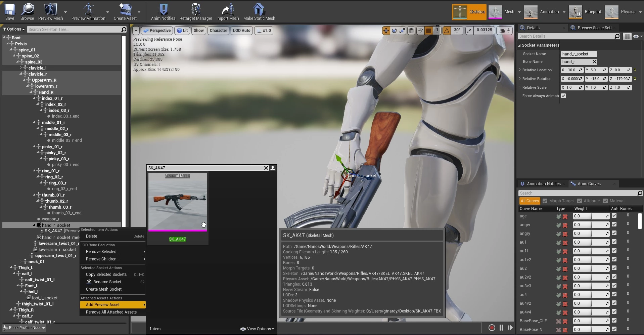Screen dimensions: 644x335
Task: Expand the Relative Location property
Action: 520,70
